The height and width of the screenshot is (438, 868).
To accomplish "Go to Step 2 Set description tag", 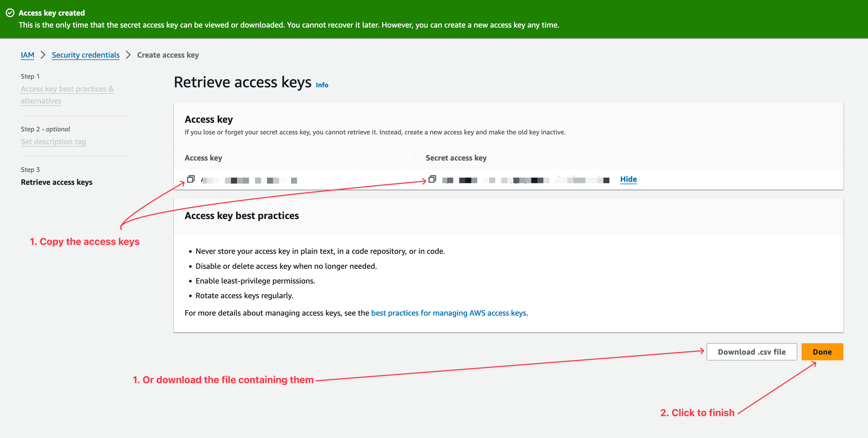I will click(x=53, y=142).
